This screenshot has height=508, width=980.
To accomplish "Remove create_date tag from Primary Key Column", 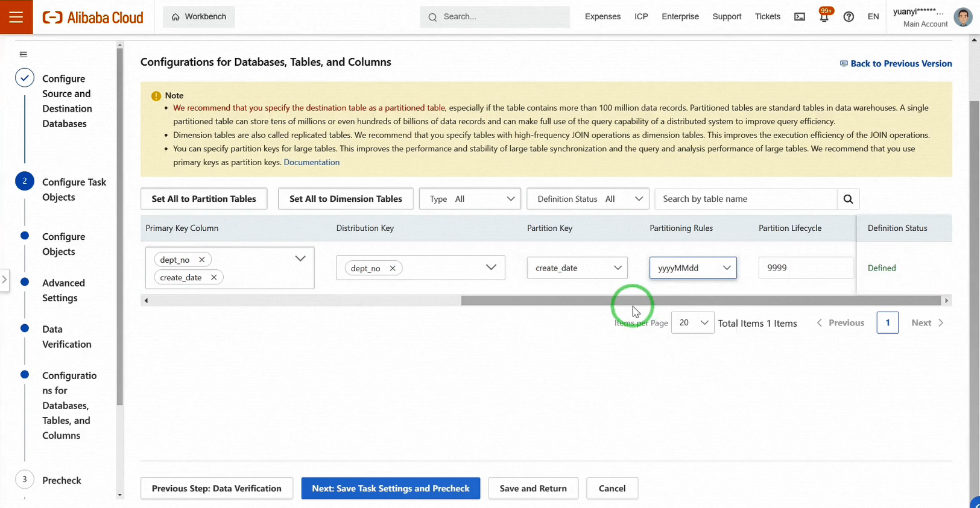I will pos(213,277).
